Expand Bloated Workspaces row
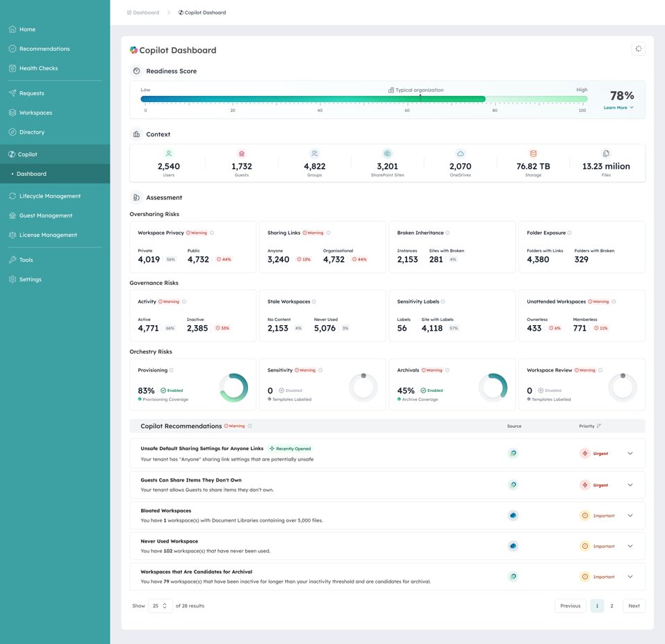This screenshot has height=644, width=665. 630,515
